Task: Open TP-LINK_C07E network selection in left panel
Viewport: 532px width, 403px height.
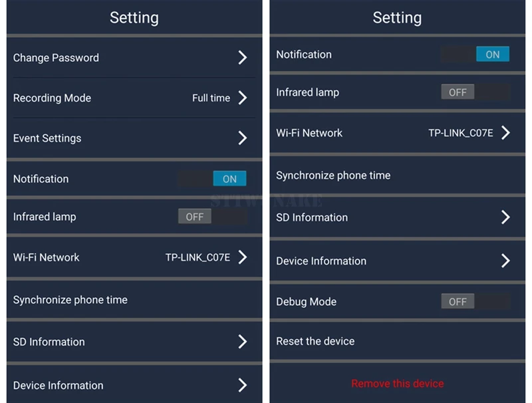Action: (198, 257)
